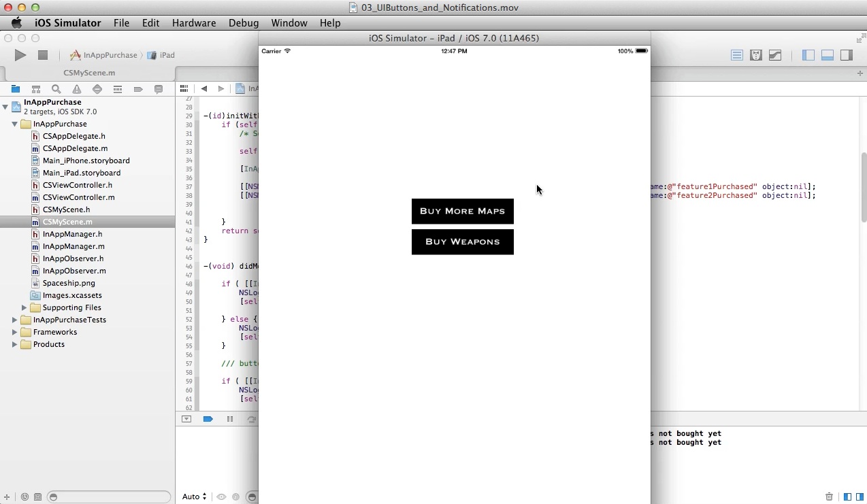Image resolution: width=867 pixels, height=504 pixels.
Task: Open the Hardware menu
Action: (193, 22)
